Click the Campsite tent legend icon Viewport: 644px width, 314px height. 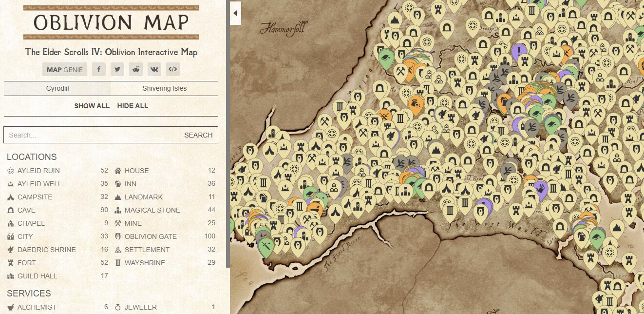tap(11, 197)
